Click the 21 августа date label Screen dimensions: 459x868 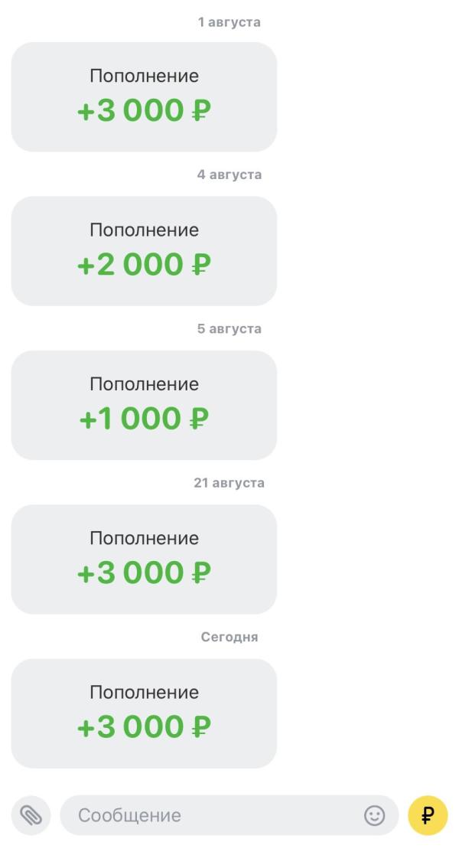coord(229,483)
